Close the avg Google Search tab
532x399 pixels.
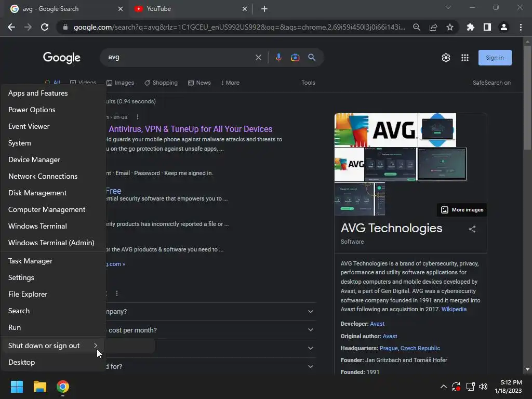(121, 9)
